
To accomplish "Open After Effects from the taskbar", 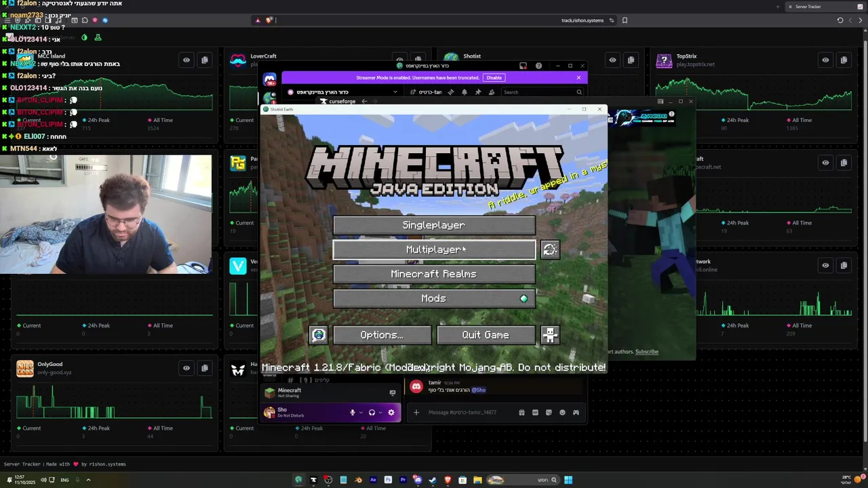I will pos(373,480).
